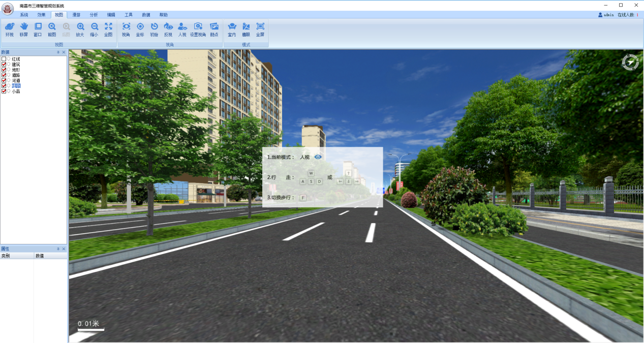
Task: Click the admin user account label
Action: coord(606,15)
